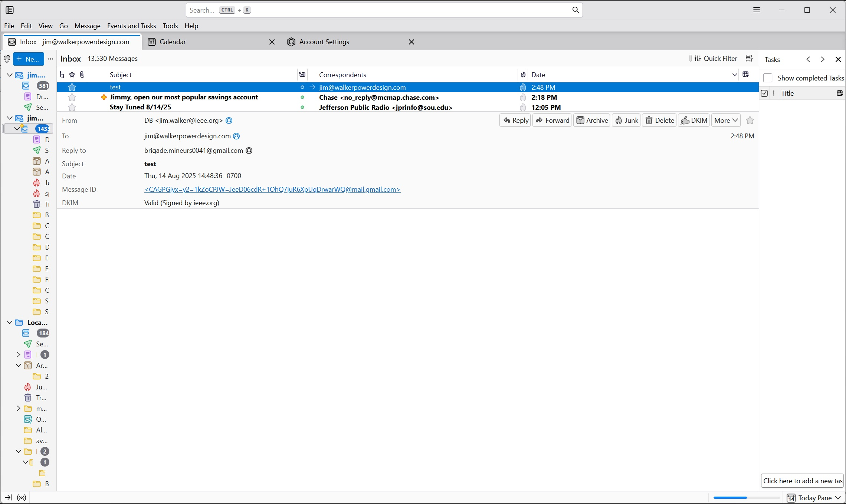Viewport: 846px width, 504px height.
Task: Toggle read status of Jefferson Public Radio email
Action: [x=302, y=107]
